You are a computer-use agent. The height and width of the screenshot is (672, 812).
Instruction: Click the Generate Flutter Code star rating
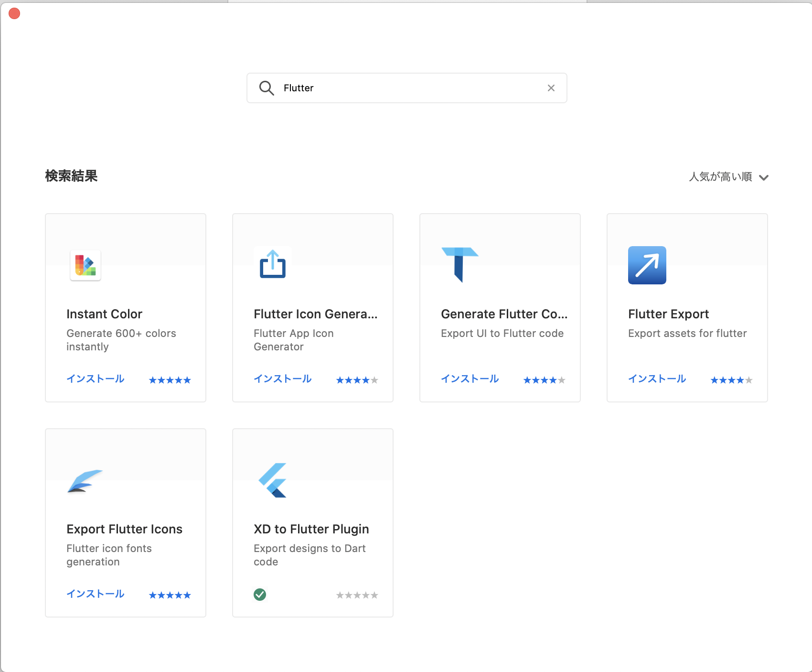coord(545,380)
